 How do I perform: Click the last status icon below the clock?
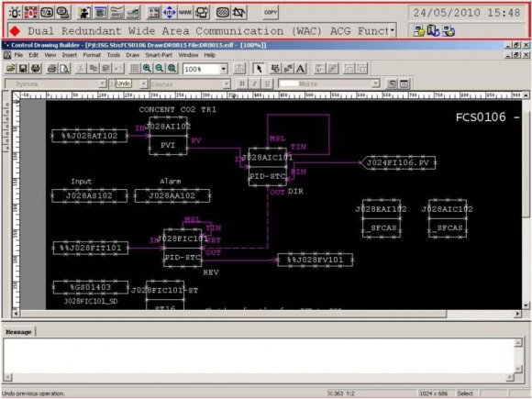[x=449, y=31]
